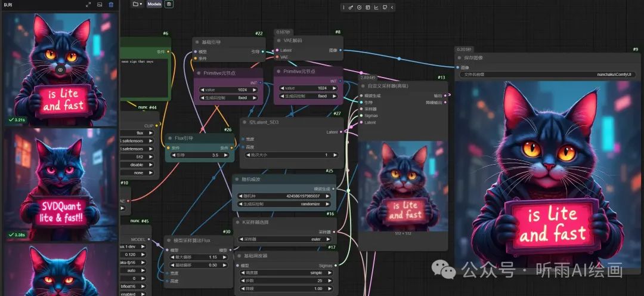Click the INT output port of left Primitive node
Image resolution: width=644 pixels, height=296 pixels.
pyautogui.click(x=261, y=83)
